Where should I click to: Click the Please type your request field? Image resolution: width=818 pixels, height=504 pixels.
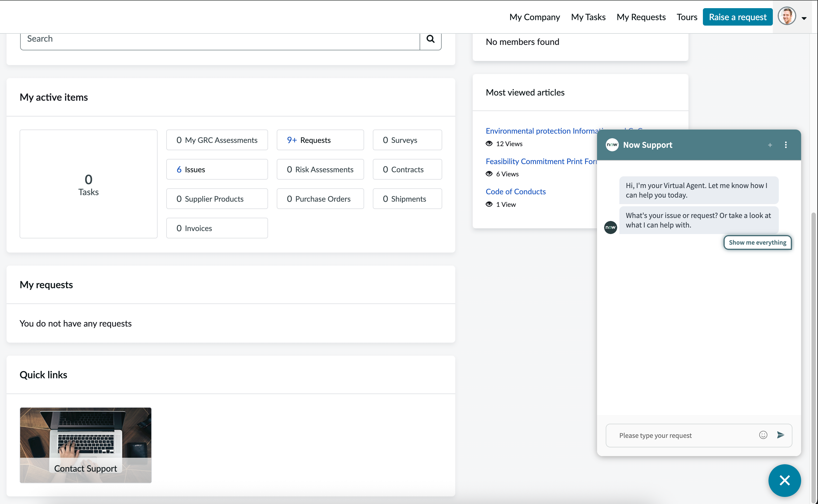click(687, 435)
